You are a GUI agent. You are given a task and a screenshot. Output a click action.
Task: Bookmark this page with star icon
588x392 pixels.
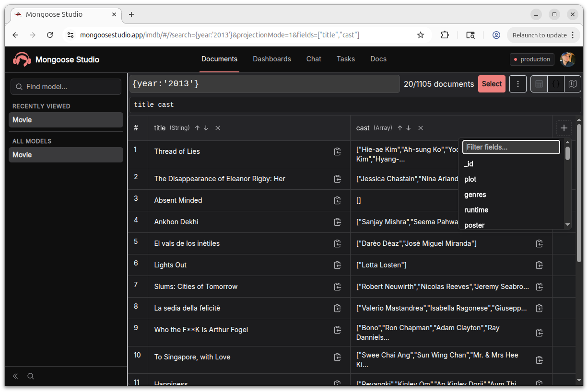click(421, 35)
